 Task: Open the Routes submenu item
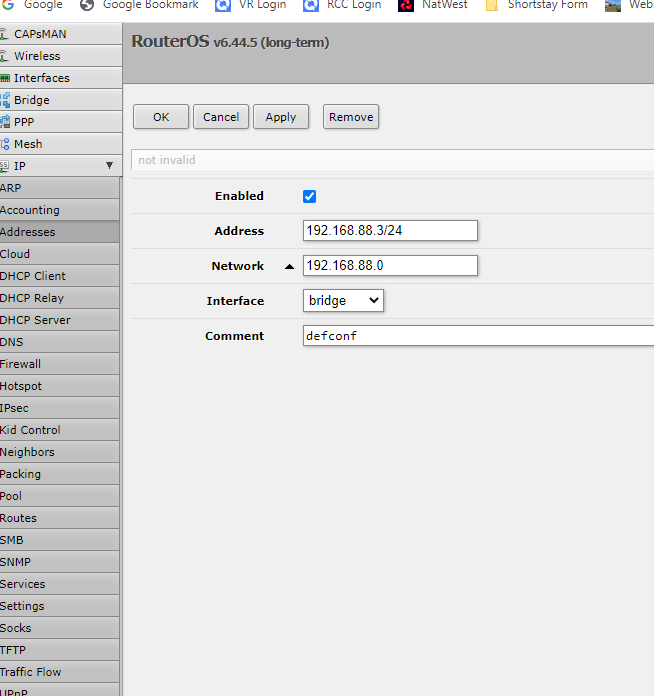59,518
